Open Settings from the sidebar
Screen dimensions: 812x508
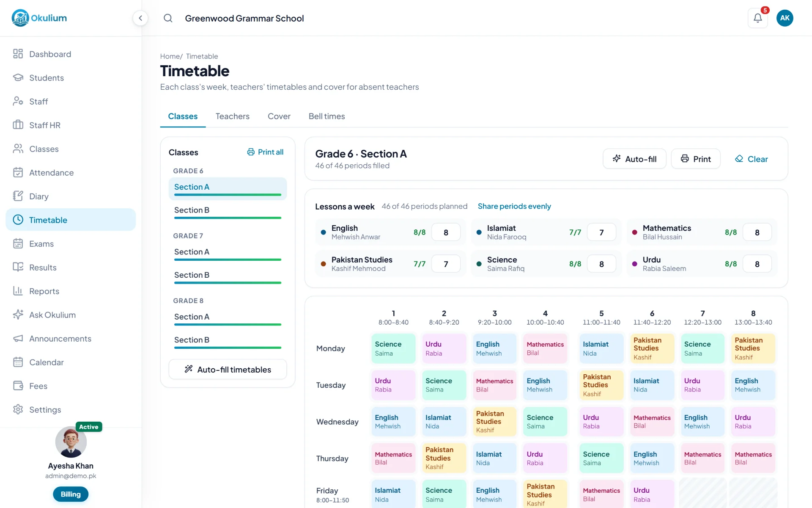71,410
